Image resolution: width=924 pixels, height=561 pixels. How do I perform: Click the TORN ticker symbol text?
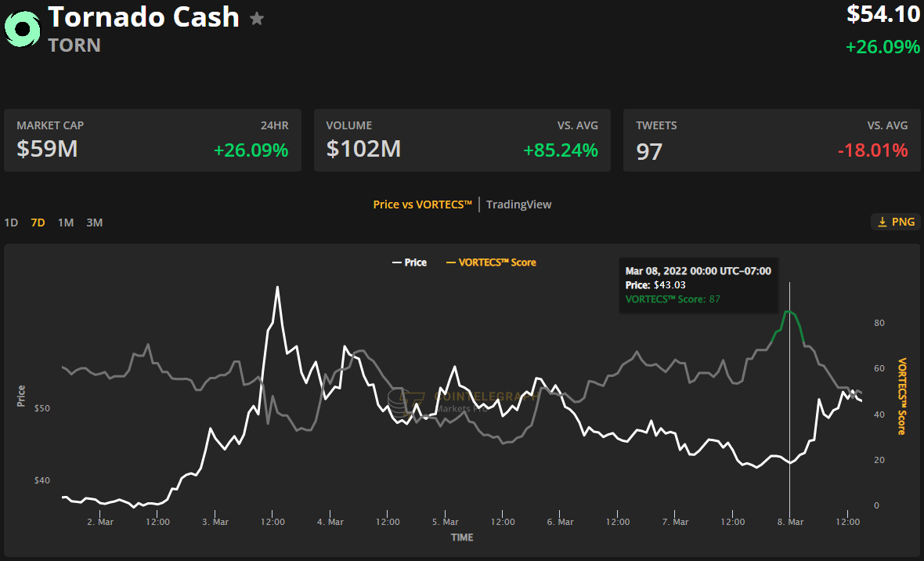click(74, 45)
